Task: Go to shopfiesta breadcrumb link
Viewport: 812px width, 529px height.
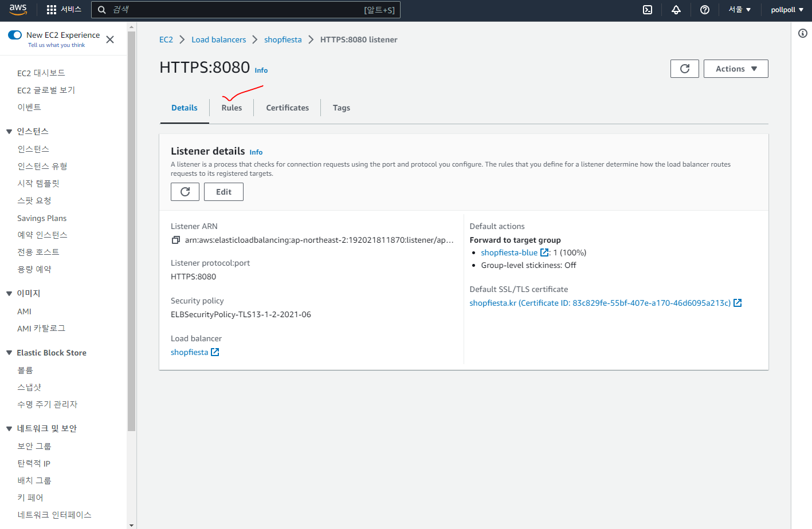Action: tap(283, 40)
